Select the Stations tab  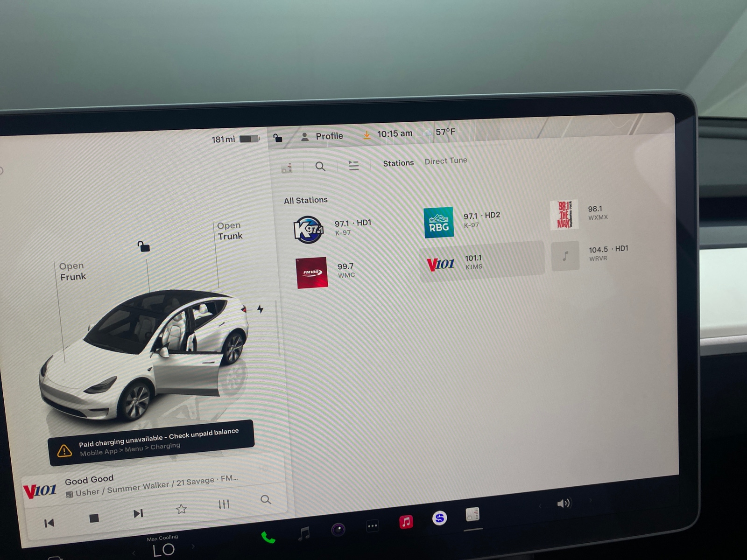pyautogui.click(x=398, y=163)
